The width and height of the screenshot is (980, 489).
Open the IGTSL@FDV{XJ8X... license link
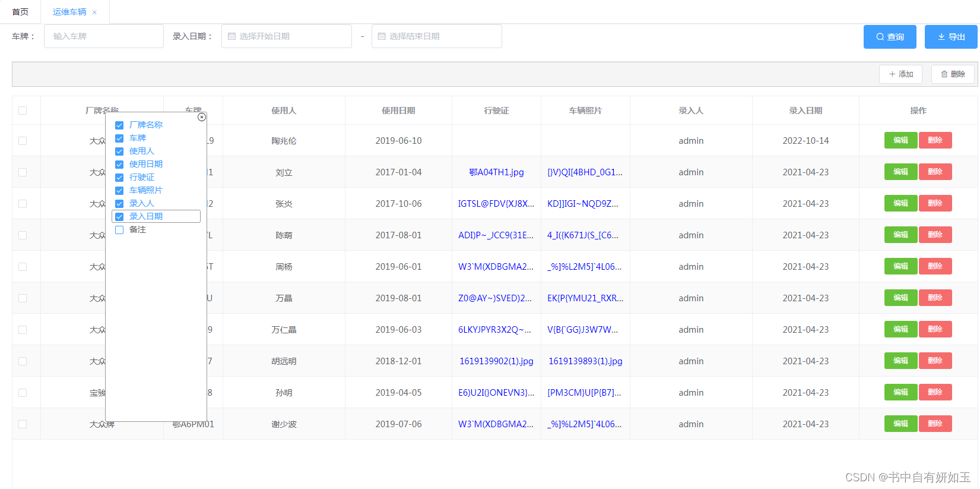click(496, 204)
